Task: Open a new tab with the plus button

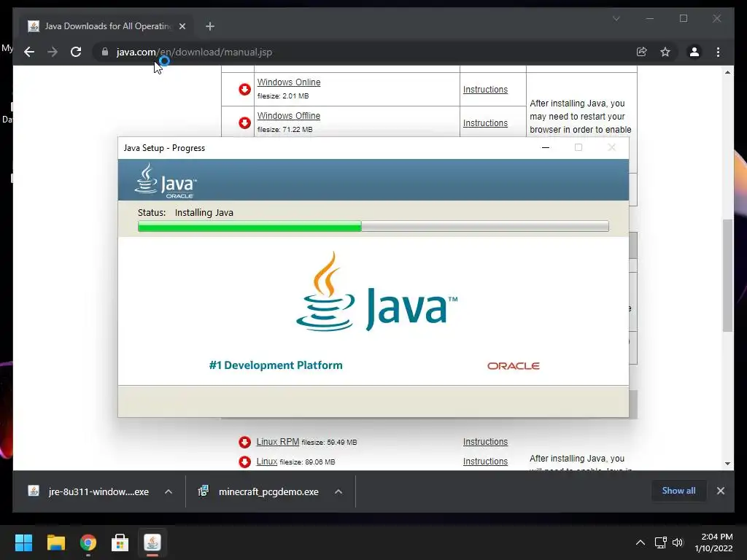Action: pyautogui.click(x=210, y=26)
